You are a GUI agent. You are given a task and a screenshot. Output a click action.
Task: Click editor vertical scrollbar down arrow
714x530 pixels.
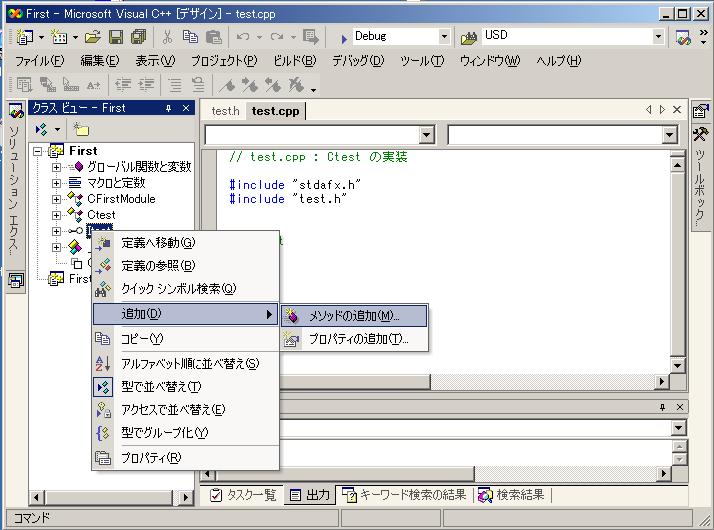[678, 366]
